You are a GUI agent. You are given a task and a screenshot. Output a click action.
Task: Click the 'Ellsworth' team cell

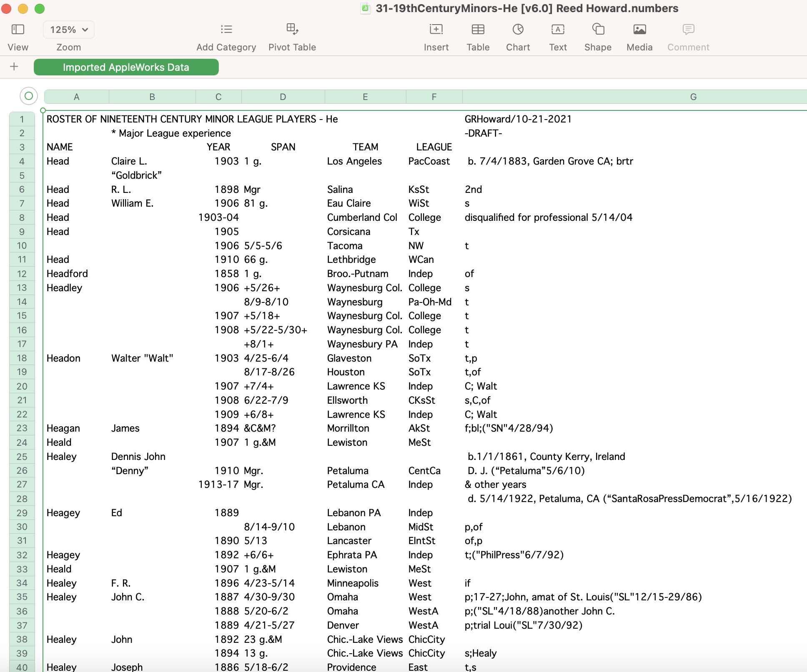coord(347,400)
